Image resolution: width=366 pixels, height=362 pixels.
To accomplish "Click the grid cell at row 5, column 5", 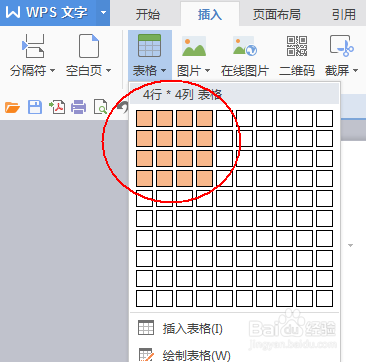I will 224,198.
